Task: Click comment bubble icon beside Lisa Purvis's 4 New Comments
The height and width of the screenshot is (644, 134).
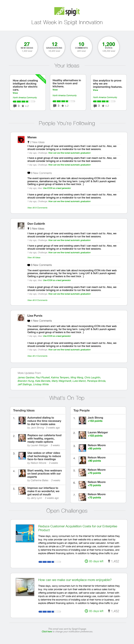Action: click(x=29, y=321)
